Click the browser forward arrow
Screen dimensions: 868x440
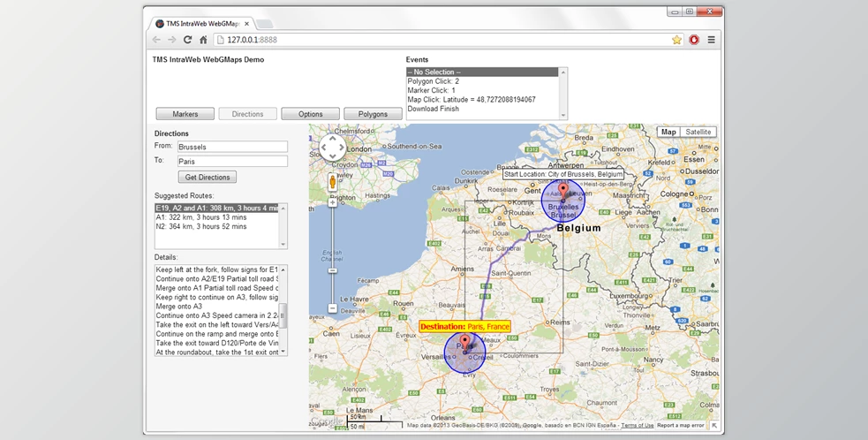172,40
